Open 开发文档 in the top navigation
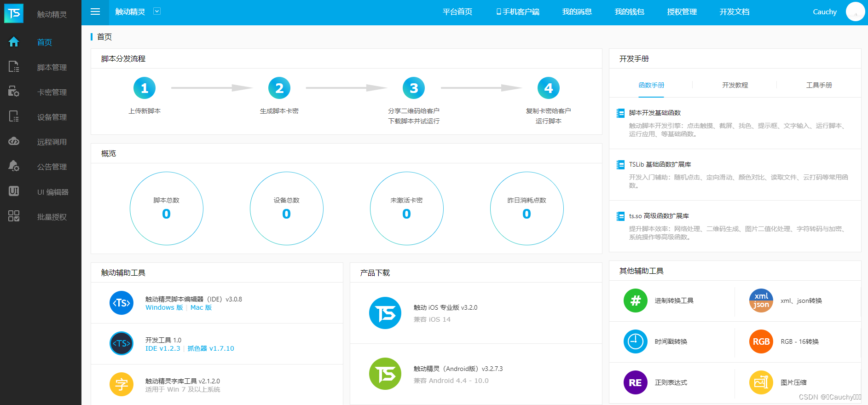This screenshot has width=868, height=405. point(735,12)
